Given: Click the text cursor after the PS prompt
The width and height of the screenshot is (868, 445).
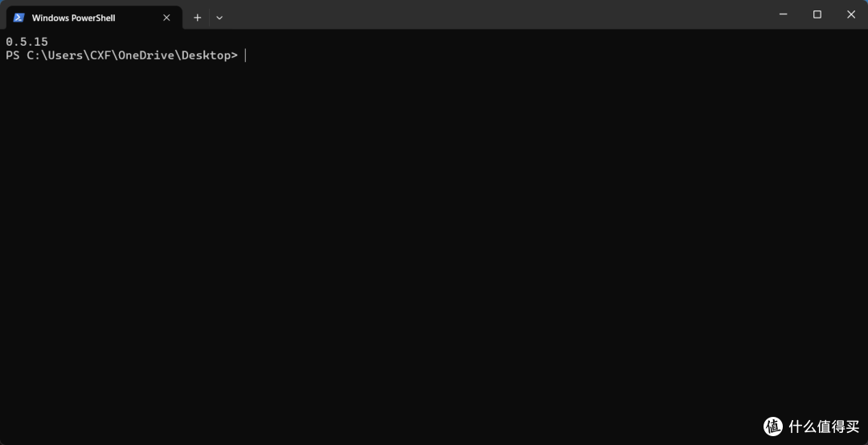Looking at the screenshot, I should pos(245,55).
